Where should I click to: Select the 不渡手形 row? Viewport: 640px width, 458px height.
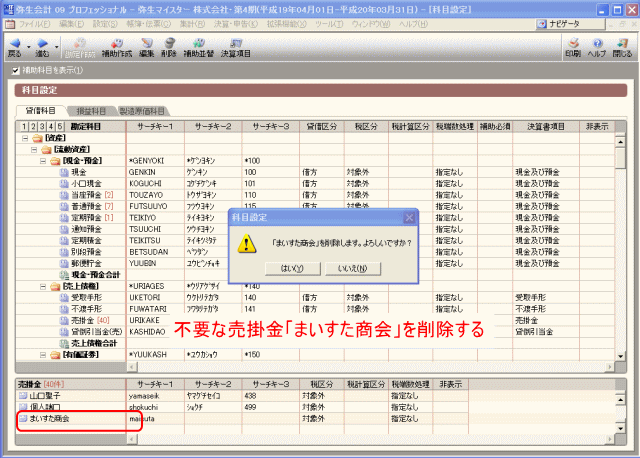(87, 309)
